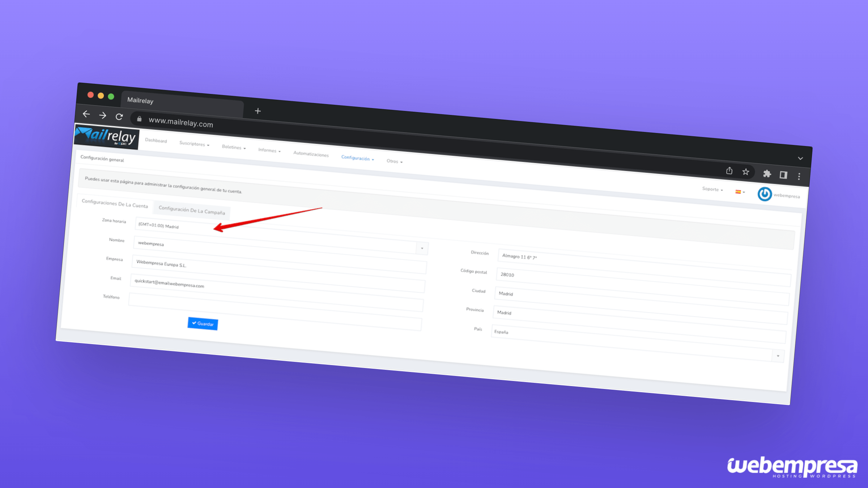The image size is (868, 488).
Task: Click the Automatizaciones nav icon
Action: [x=311, y=154]
